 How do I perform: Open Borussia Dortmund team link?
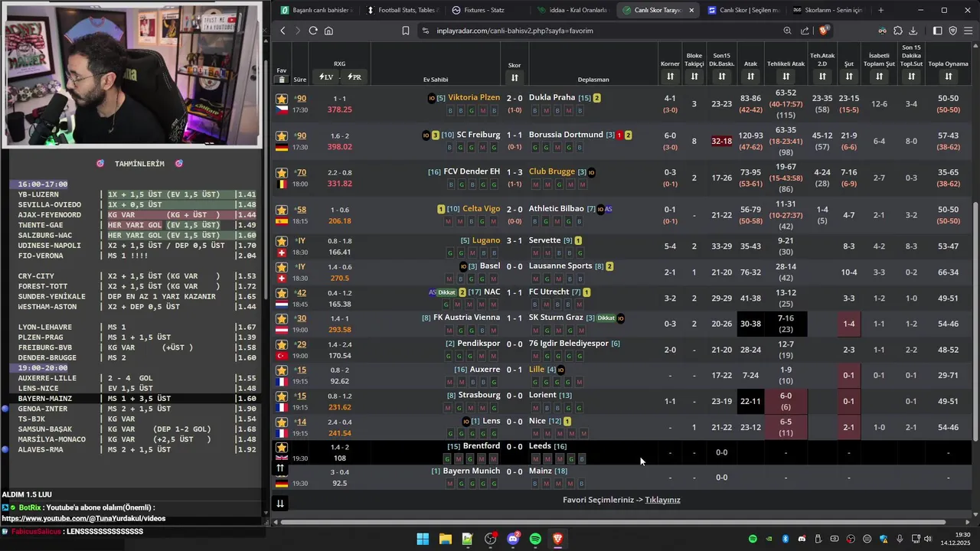coord(566,135)
